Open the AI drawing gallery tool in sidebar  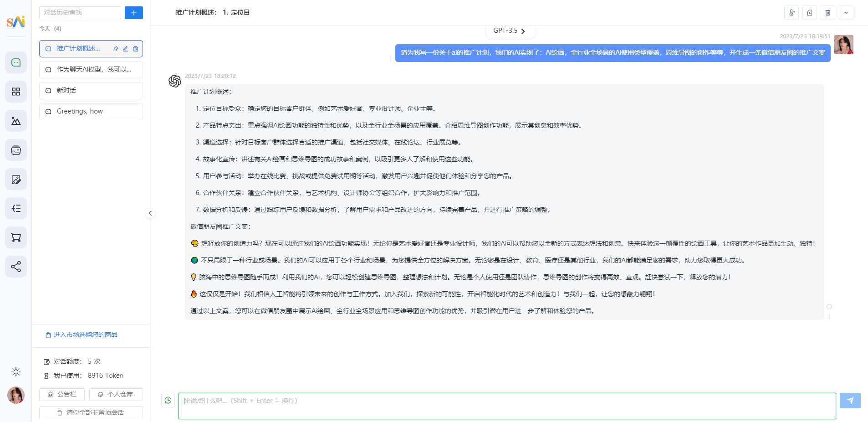[16, 121]
